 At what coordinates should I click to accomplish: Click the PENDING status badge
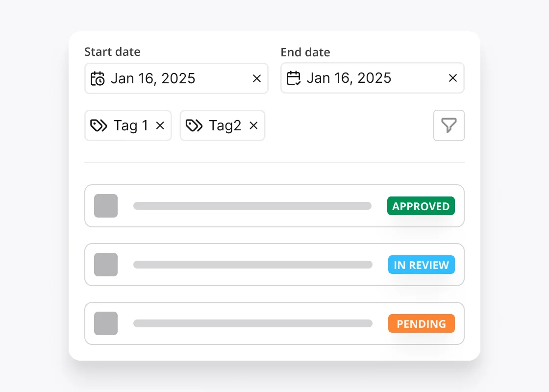point(421,323)
